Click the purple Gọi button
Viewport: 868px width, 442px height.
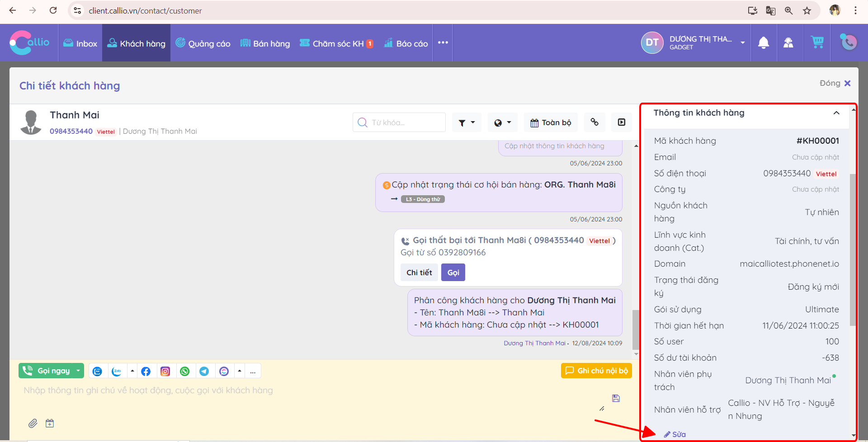pos(453,273)
